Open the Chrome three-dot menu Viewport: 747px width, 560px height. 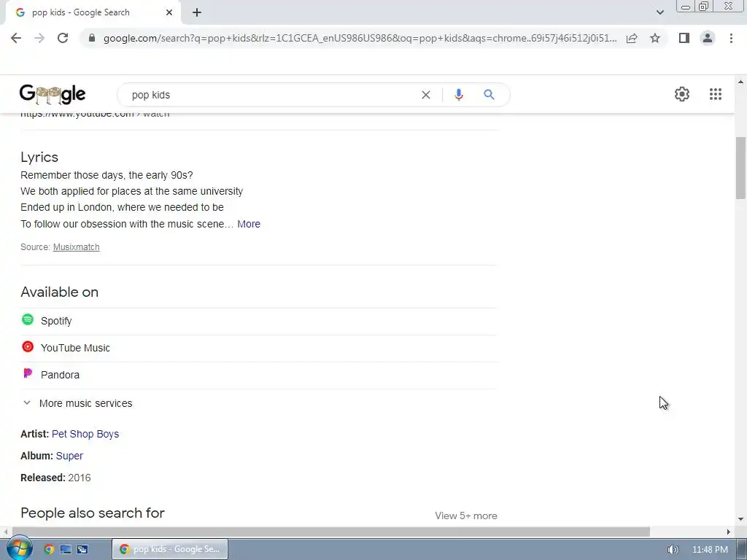pos(731,38)
